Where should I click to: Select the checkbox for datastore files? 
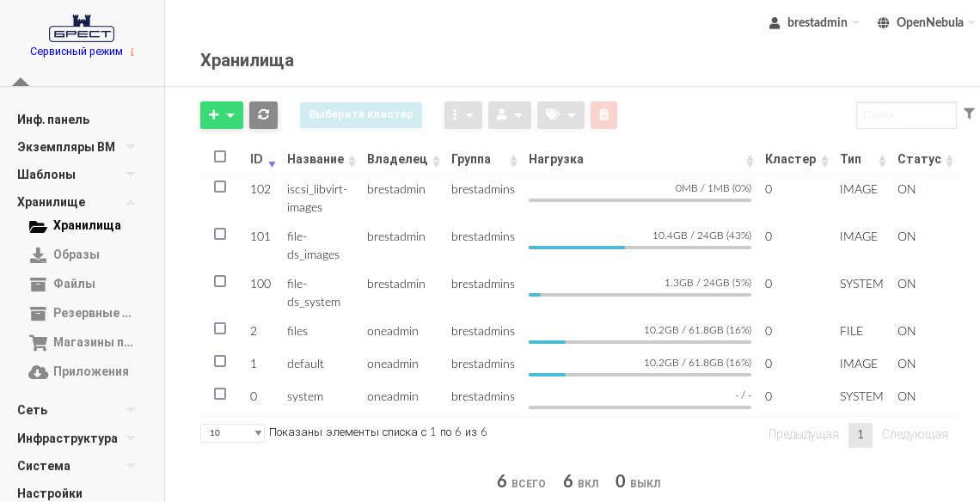(x=220, y=329)
